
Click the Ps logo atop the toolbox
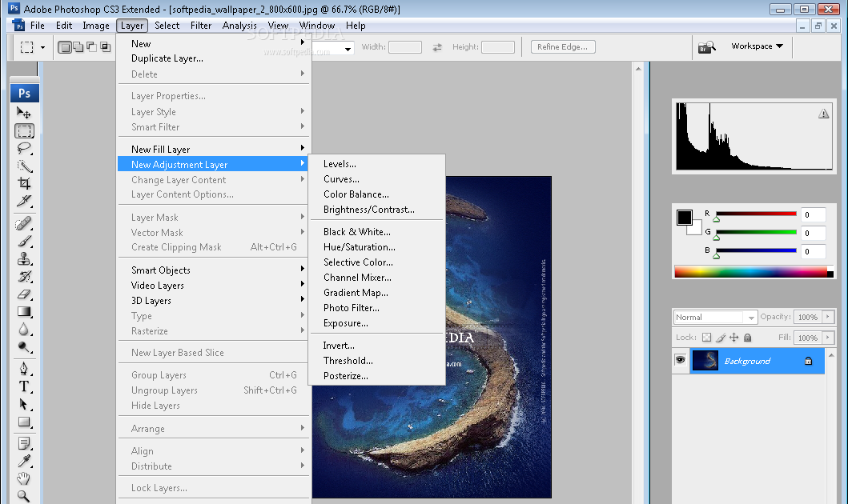tap(24, 93)
